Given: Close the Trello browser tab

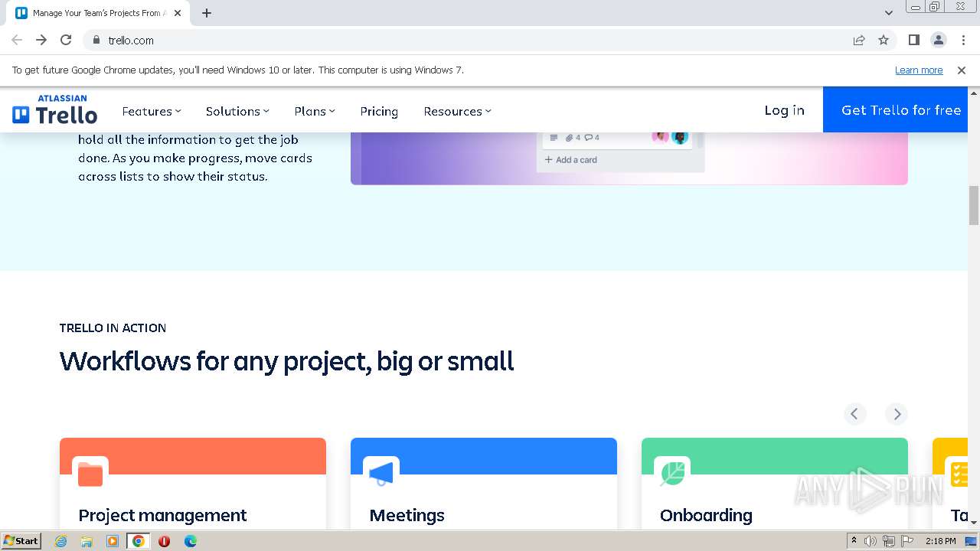Looking at the screenshot, I should click(178, 13).
